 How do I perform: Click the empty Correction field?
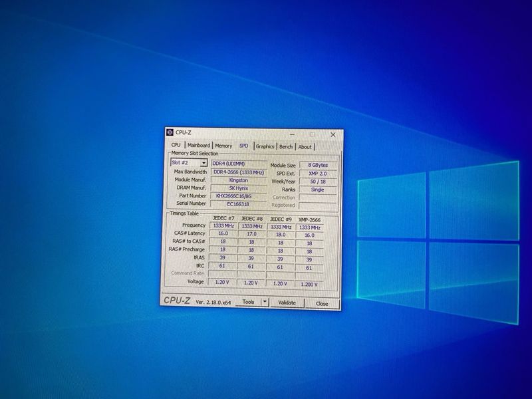click(x=318, y=198)
